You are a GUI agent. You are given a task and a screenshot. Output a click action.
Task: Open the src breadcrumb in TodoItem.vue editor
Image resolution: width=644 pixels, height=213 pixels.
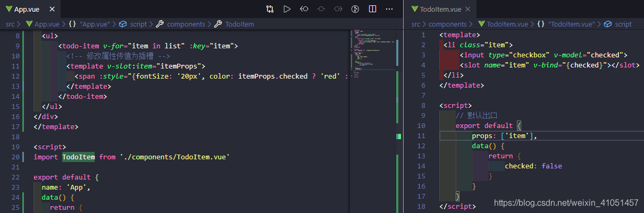click(416, 24)
